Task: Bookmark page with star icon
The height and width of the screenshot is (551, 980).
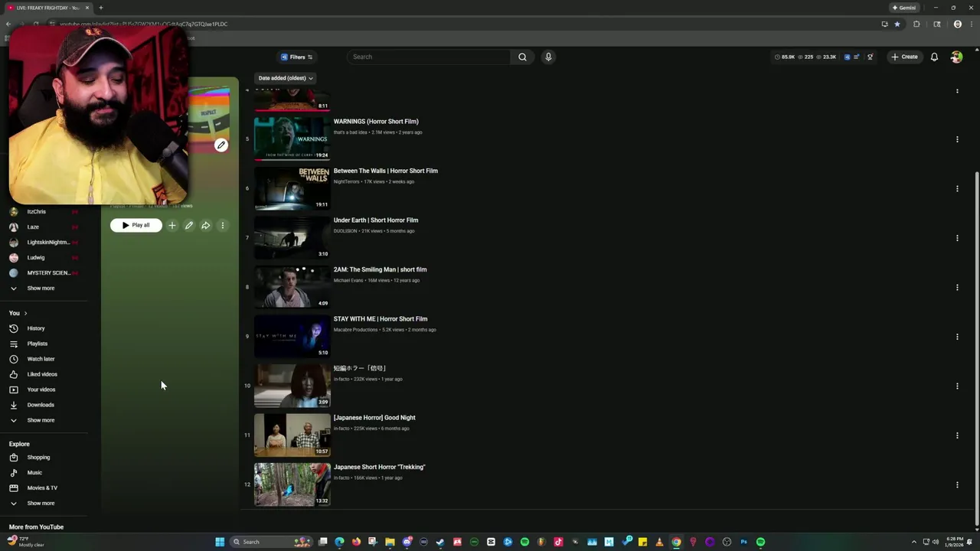Action: [x=897, y=24]
